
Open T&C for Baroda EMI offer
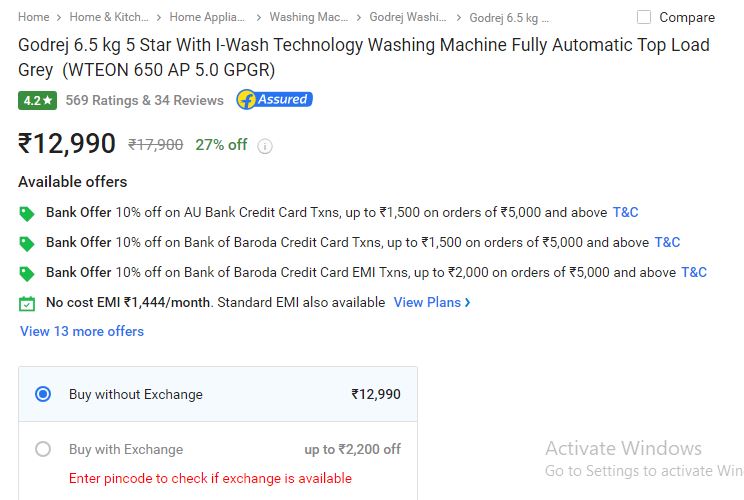tap(694, 272)
